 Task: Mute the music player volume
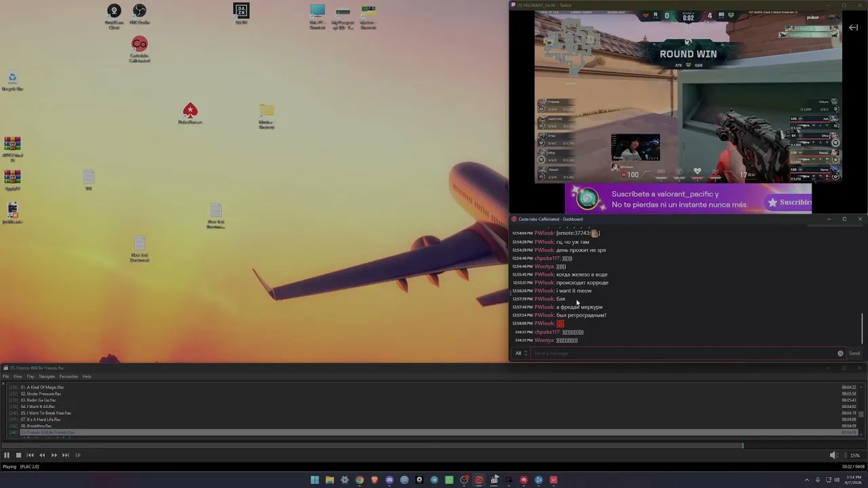tap(833, 455)
